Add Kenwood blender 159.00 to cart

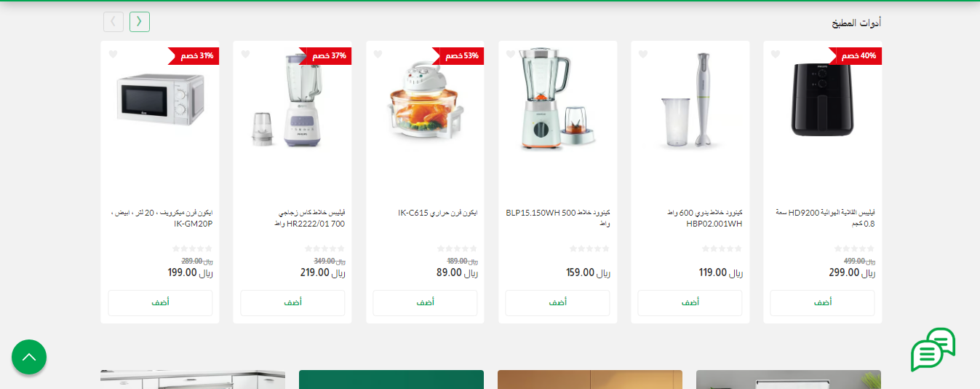(x=557, y=303)
